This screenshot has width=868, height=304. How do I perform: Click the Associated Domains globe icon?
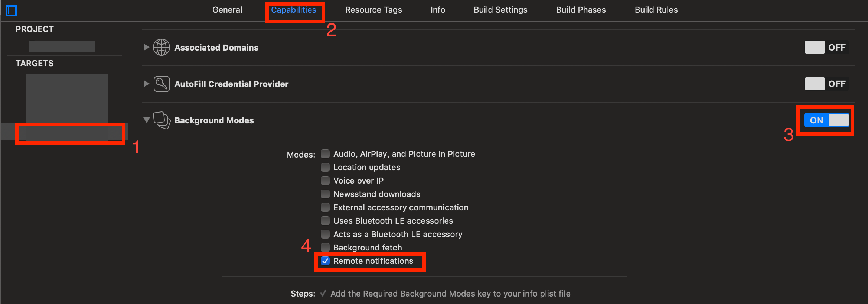tap(161, 47)
